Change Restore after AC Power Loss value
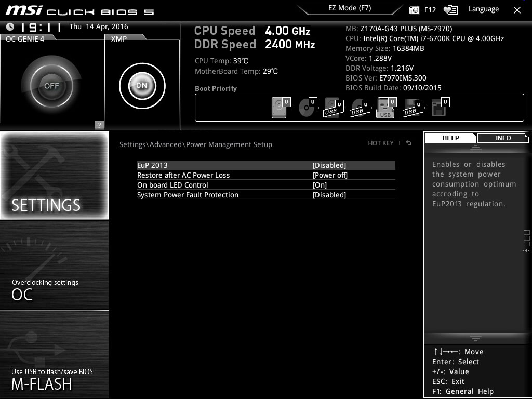 click(x=330, y=175)
